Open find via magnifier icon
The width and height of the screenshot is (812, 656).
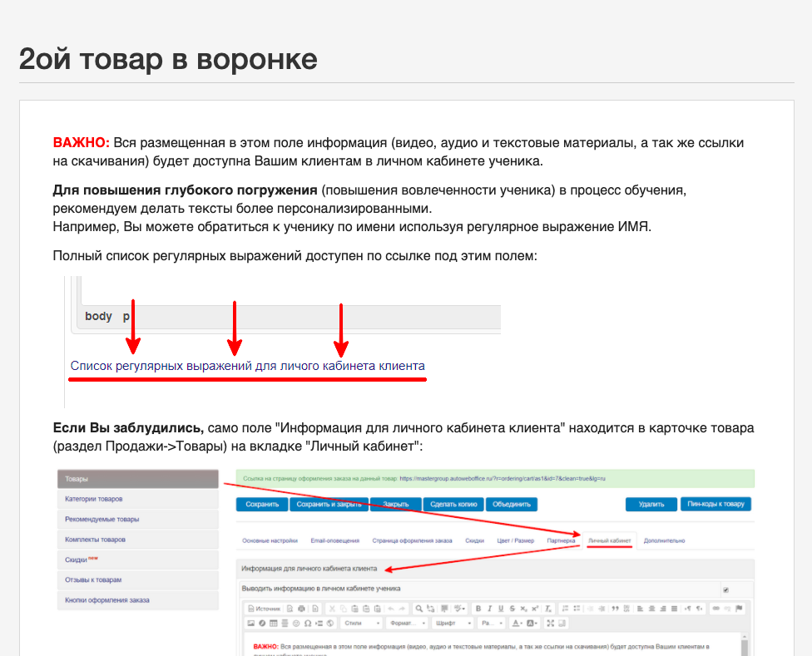coord(419,609)
